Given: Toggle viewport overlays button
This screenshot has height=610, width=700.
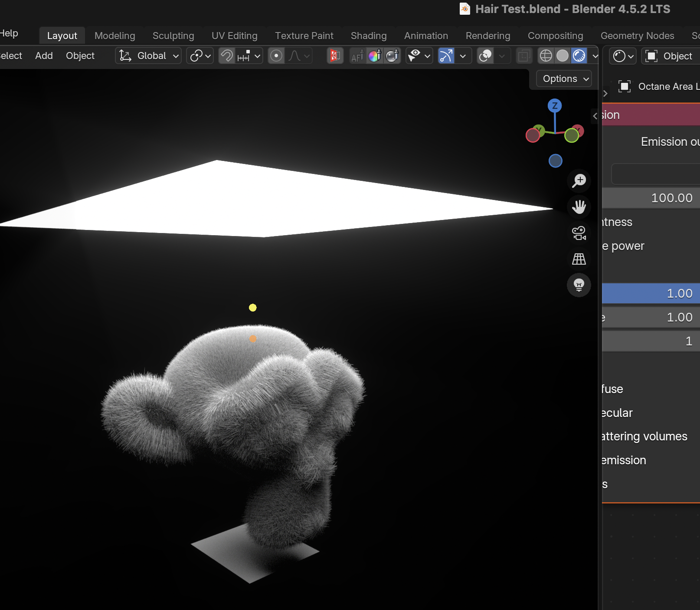Looking at the screenshot, I should click(485, 56).
